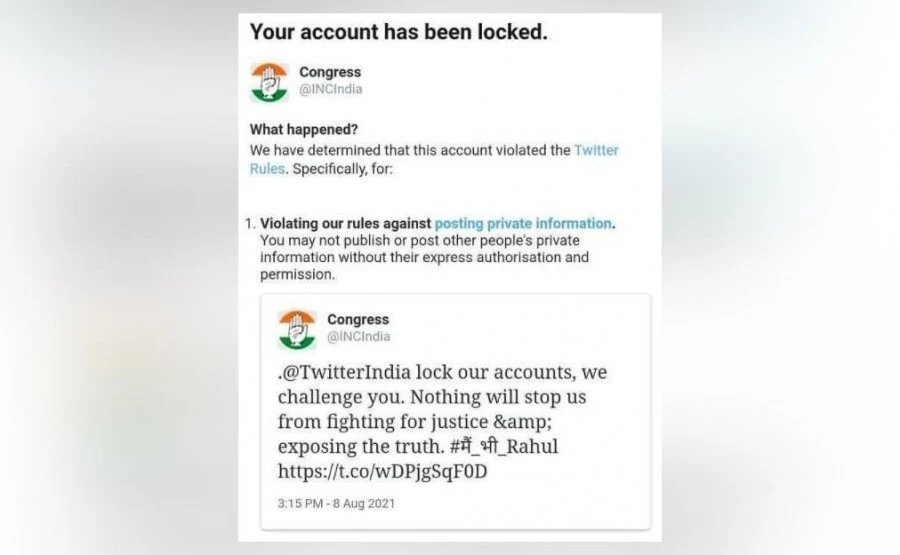Click @INCIndia handle in the embedded tweet
Viewport: 900px width, 555px height.
click(x=359, y=337)
